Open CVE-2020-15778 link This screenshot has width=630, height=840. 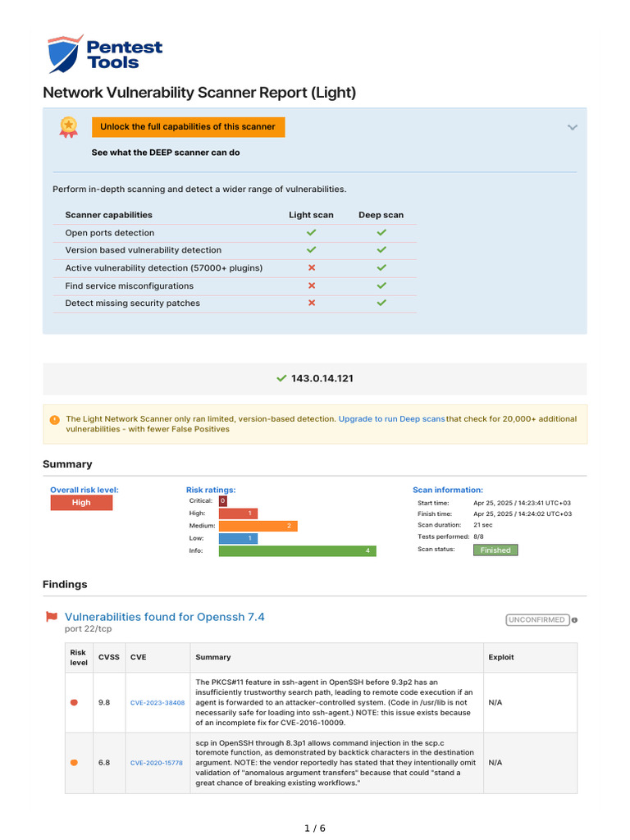[157, 763]
